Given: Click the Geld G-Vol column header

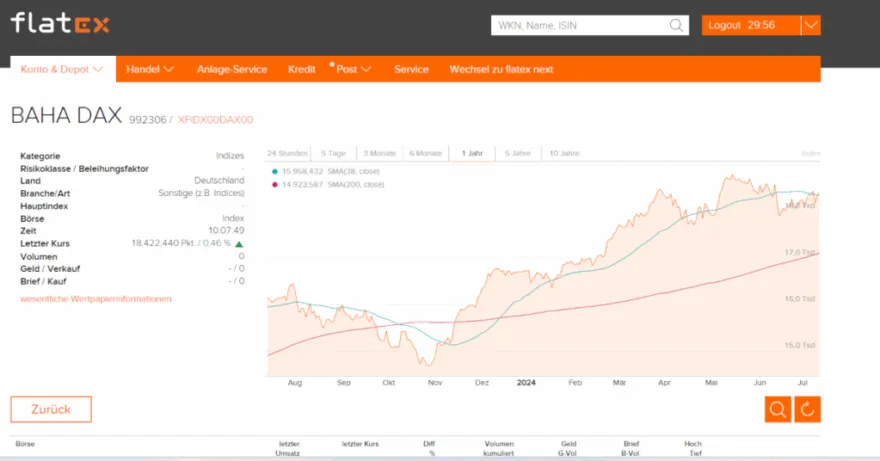Looking at the screenshot, I should pos(568,448).
